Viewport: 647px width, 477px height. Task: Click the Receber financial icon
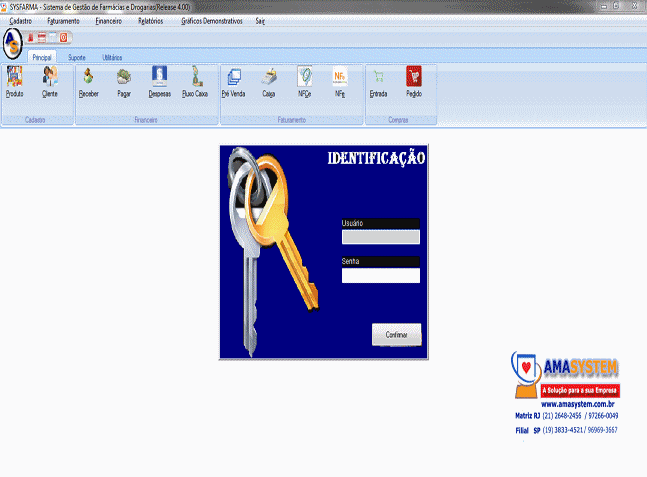pos(88,79)
